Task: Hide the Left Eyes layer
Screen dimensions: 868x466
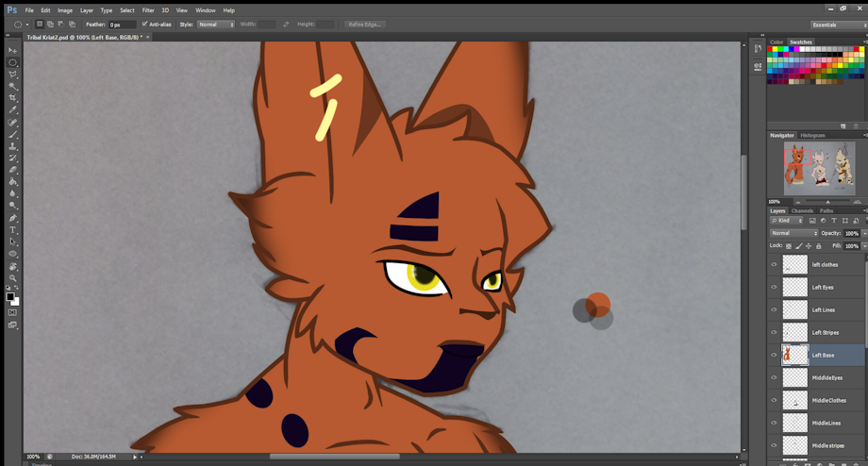Action: tap(774, 288)
